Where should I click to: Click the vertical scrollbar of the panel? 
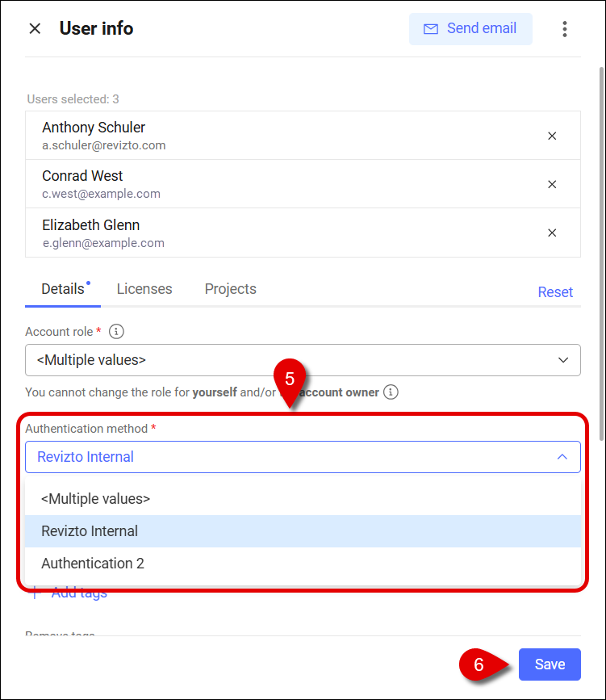(x=601, y=254)
